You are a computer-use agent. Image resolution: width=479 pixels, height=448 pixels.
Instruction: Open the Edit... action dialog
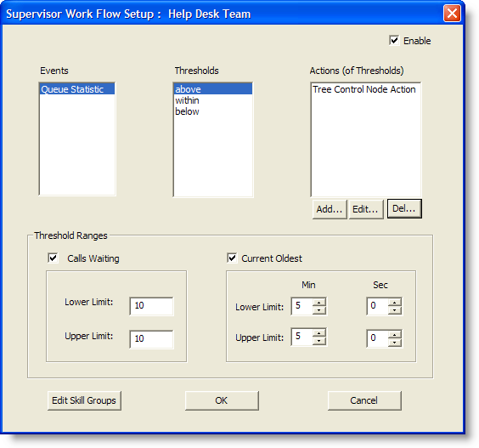(366, 209)
